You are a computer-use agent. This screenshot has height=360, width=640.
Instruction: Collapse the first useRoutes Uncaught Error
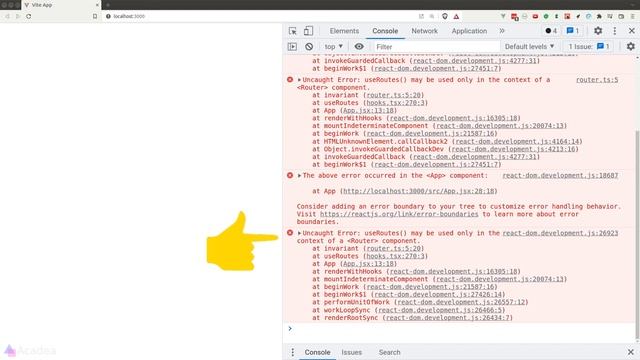[x=299, y=80]
